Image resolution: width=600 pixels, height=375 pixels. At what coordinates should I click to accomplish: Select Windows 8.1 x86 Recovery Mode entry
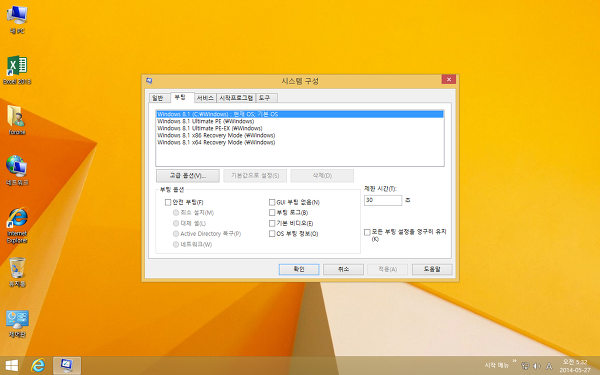coord(300,135)
